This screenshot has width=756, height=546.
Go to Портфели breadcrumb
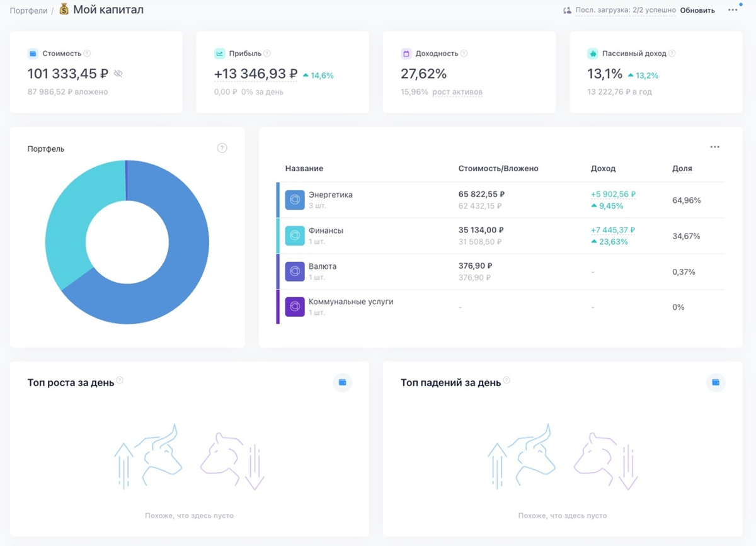(28, 11)
